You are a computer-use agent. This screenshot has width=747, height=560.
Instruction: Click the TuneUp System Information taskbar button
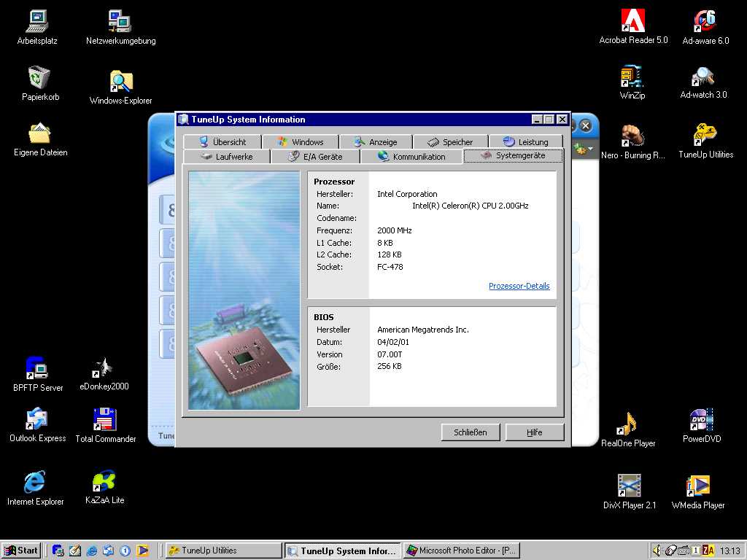(x=343, y=551)
